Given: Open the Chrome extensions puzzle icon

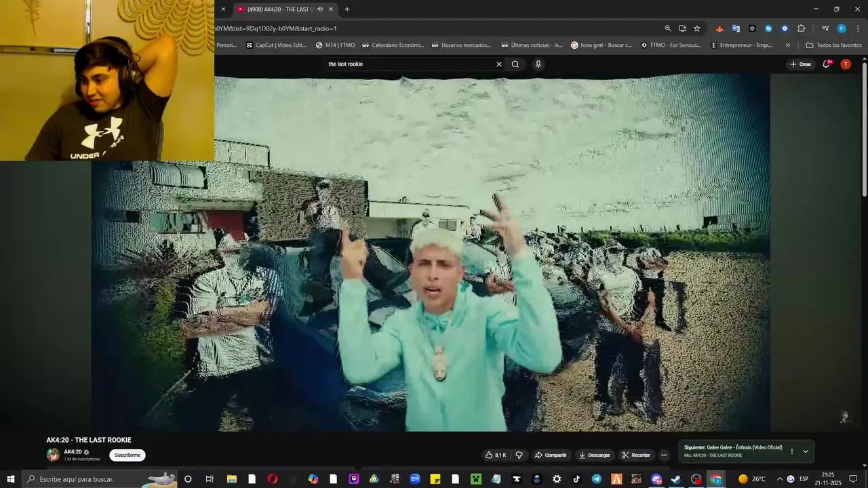Looking at the screenshot, I should pos(802,28).
